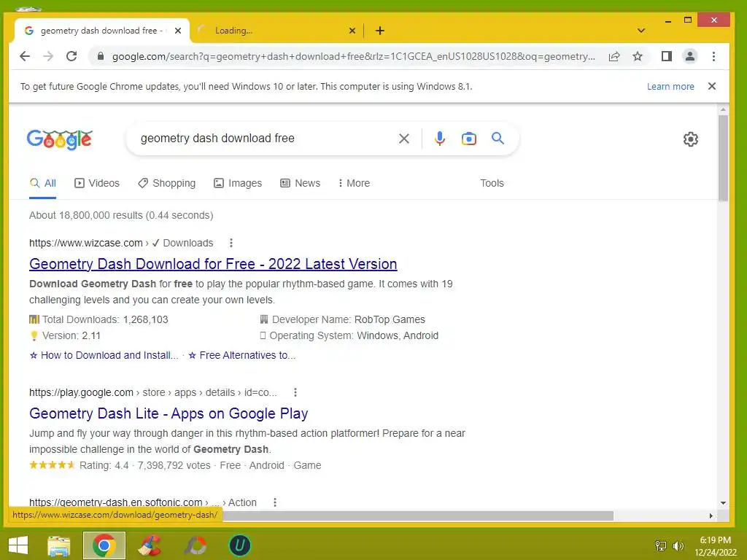Open Geometry Dash Lite Google Play link

click(x=169, y=413)
